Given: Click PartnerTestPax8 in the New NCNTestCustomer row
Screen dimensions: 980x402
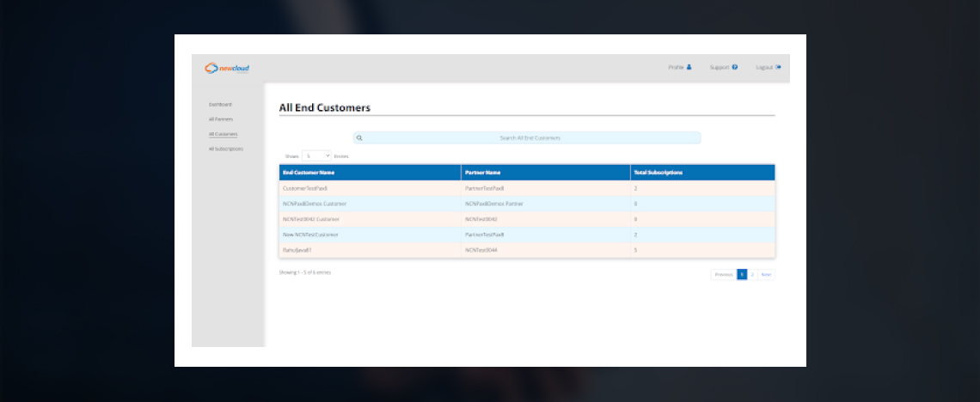Looking at the screenshot, I should (x=546, y=234).
